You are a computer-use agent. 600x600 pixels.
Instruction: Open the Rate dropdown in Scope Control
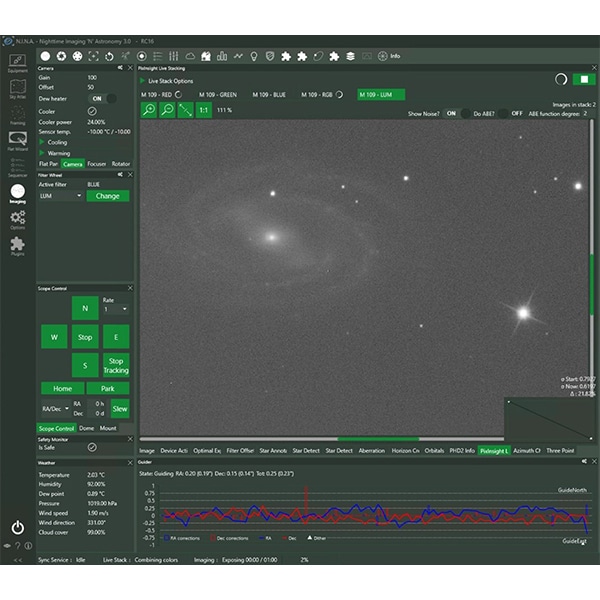point(116,309)
